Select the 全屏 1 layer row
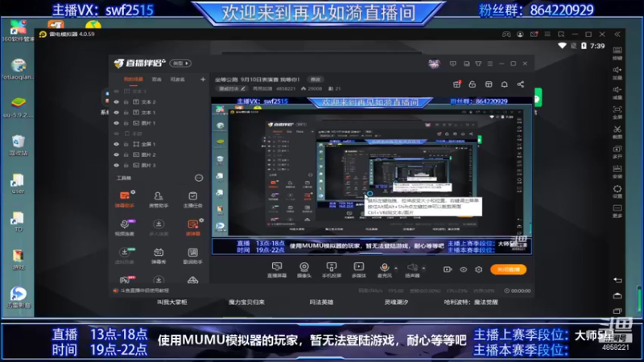 pyautogui.click(x=159, y=144)
